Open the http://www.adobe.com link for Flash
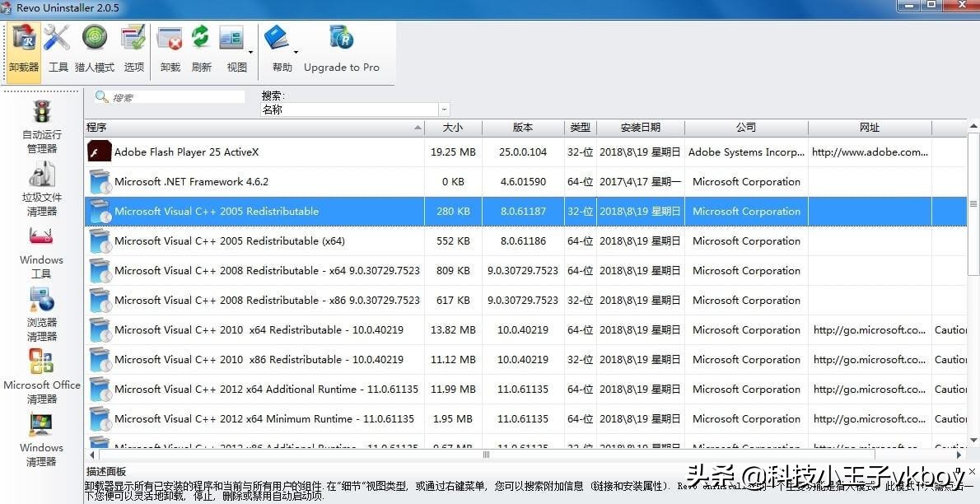Screen dimensions: 980x504 [867, 152]
